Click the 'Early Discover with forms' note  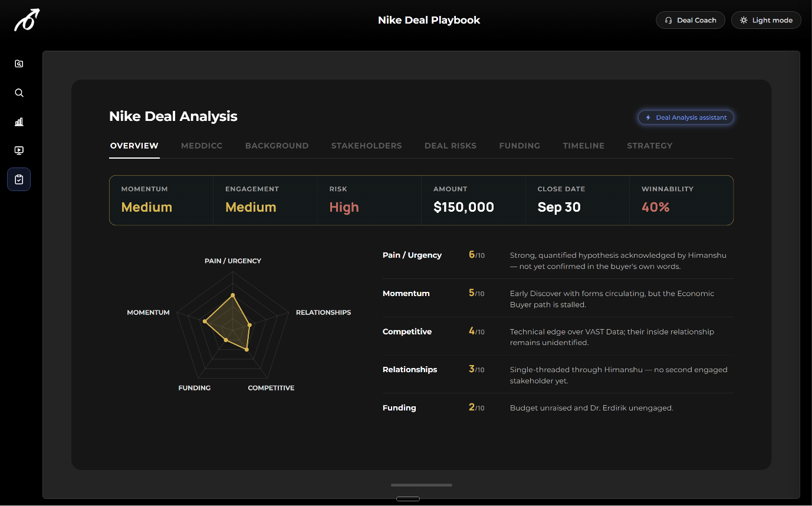click(612, 299)
